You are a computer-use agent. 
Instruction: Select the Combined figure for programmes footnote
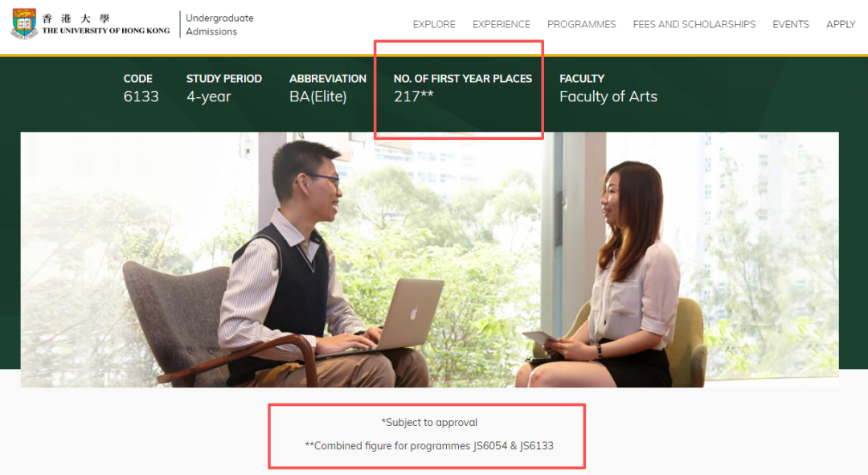(429, 445)
